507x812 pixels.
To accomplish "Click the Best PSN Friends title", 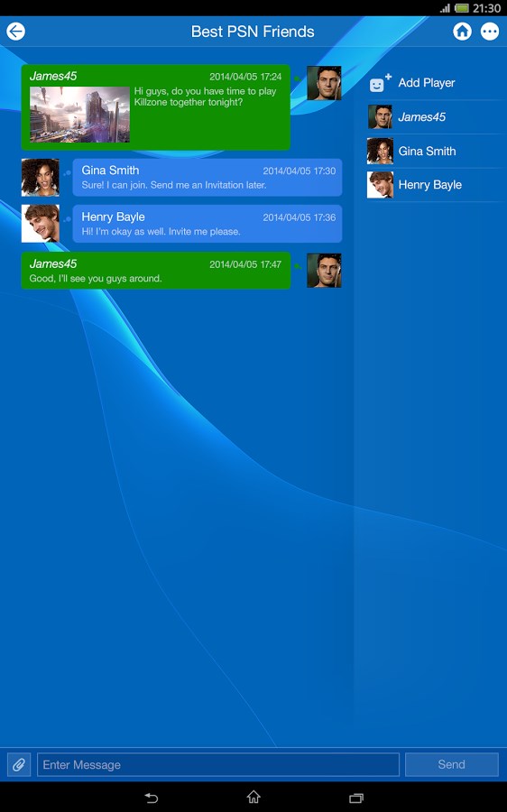I will (253, 32).
